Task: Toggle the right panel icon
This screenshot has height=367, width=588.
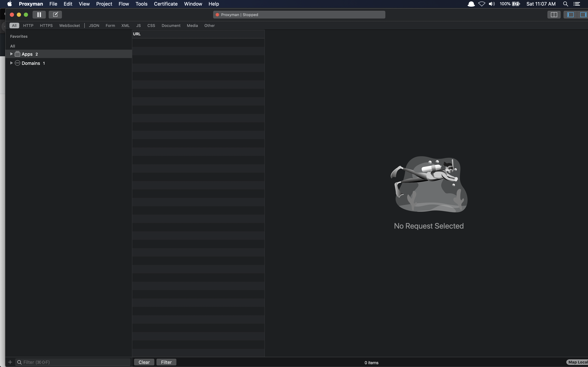Action: tap(583, 15)
